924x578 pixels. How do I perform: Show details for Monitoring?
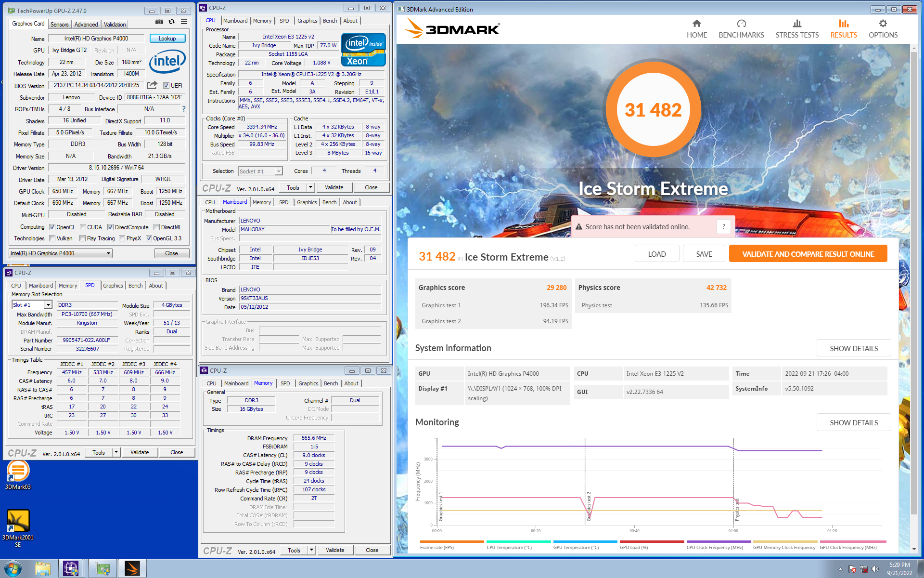point(853,422)
